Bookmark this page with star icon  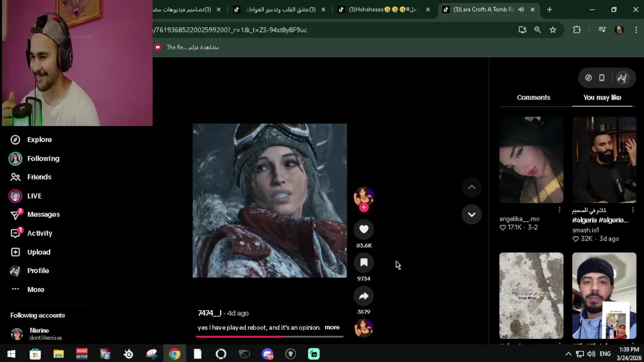[x=553, y=30]
